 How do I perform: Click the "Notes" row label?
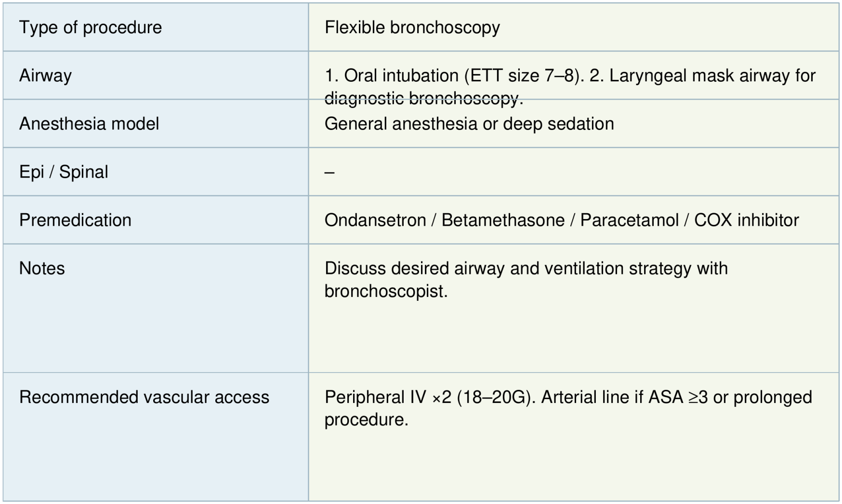42,268
